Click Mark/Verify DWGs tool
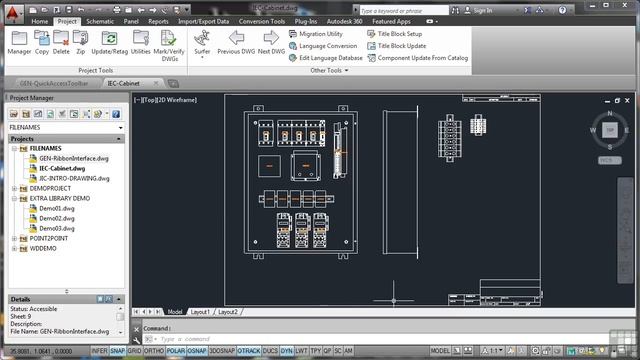Viewport: 640px width, 360px height. point(169,46)
